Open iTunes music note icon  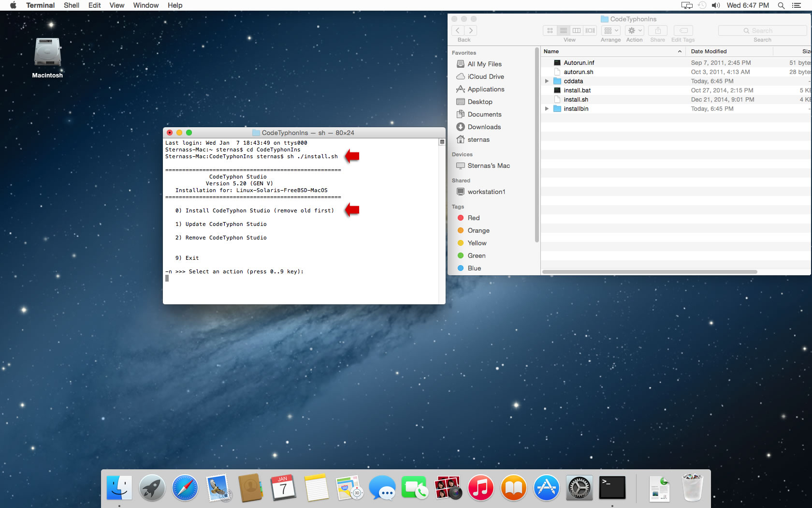[x=480, y=488]
